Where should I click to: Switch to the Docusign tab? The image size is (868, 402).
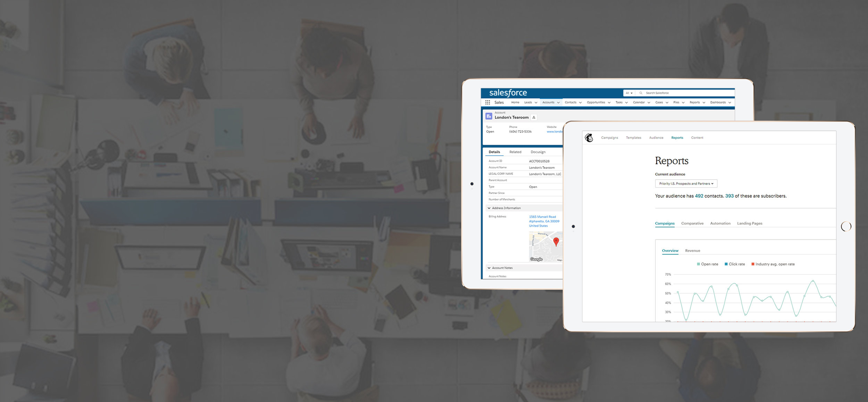pyautogui.click(x=538, y=152)
